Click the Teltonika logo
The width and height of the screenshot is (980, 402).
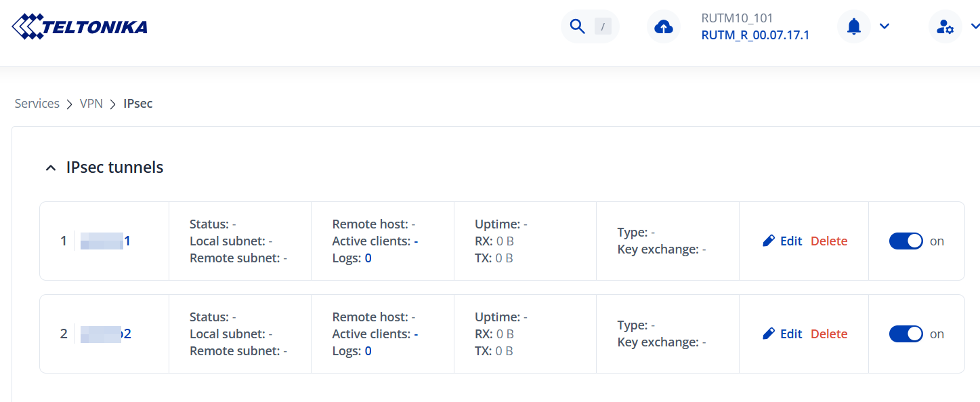[x=80, y=26]
